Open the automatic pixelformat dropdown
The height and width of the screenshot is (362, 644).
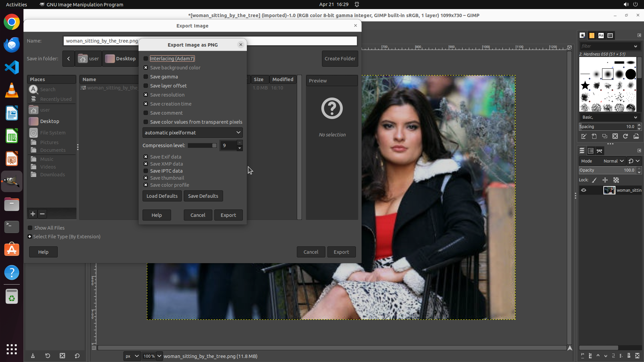[193, 133]
